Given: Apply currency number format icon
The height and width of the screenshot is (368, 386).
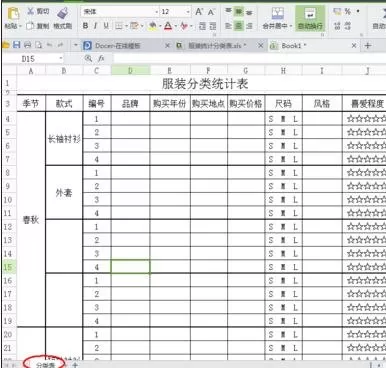Looking at the screenshot, I should point(337,12).
